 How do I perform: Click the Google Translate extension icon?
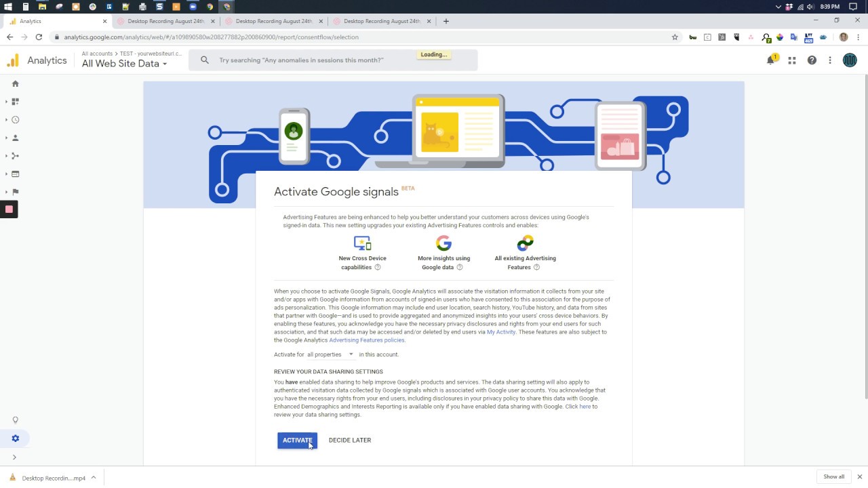795,37
